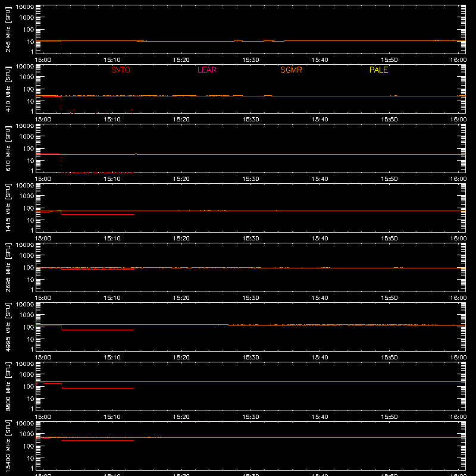Click the PALE station legend label
476x476 pixels.
pyautogui.click(x=378, y=70)
